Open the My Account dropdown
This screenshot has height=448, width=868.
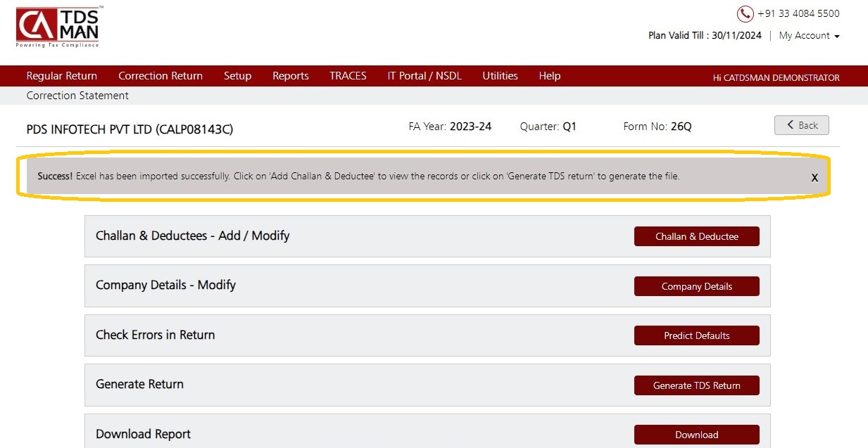pyautogui.click(x=809, y=36)
